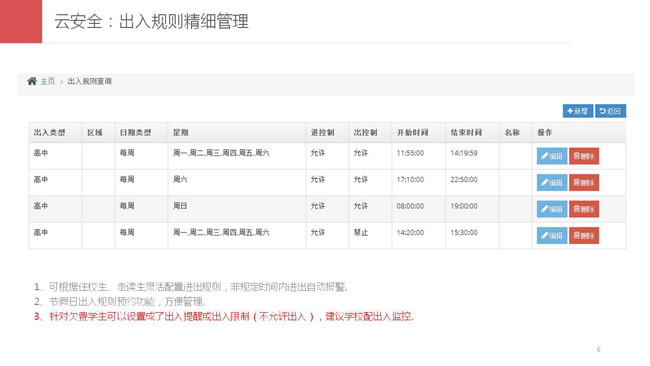This screenshot has height=366, width=650.
Task: Edit the rule starting at 17:10:00
Action: (552, 183)
